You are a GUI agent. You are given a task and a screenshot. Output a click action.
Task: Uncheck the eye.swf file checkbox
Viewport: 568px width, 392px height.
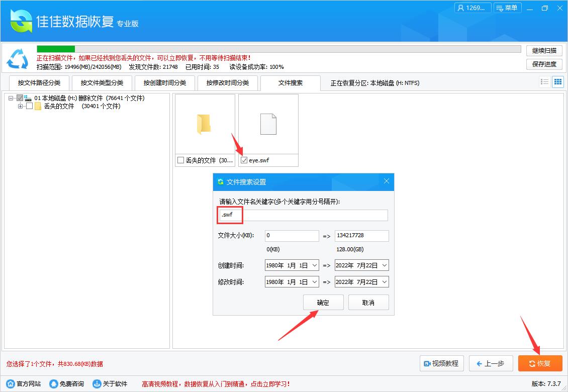[x=244, y=160]
